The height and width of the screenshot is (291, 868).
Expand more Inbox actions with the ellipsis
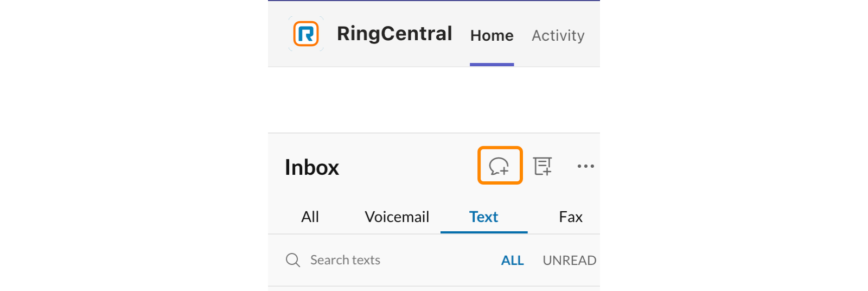pos(586,166)
